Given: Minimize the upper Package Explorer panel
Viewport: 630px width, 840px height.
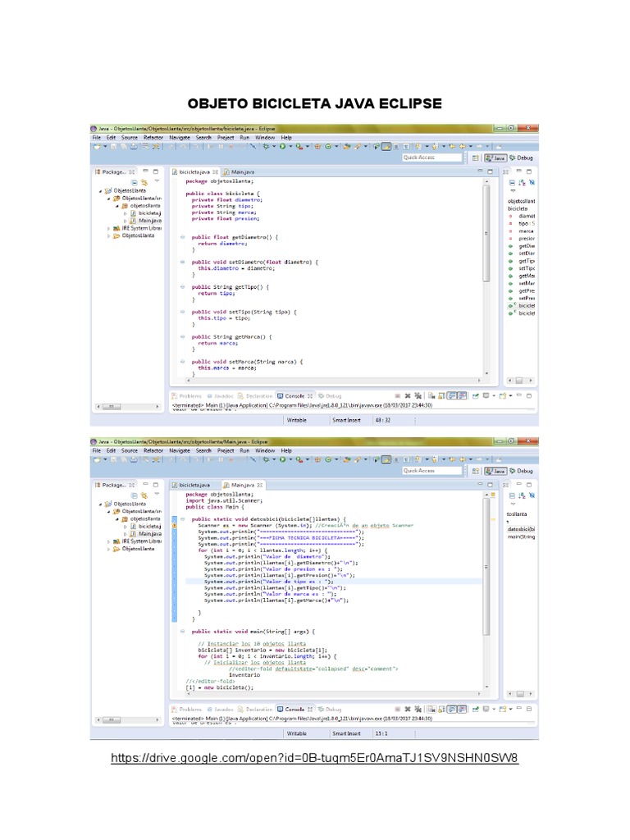Looking at the screenshot, I should (144, 171).
